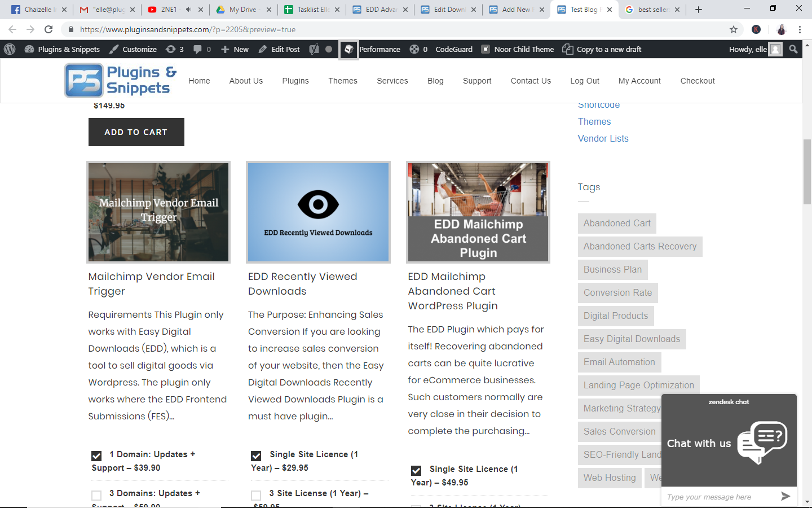Send the Zendesk chat message arrow
Image resolution: width=812 pixels, height=508 pixels.
(785, 496)
